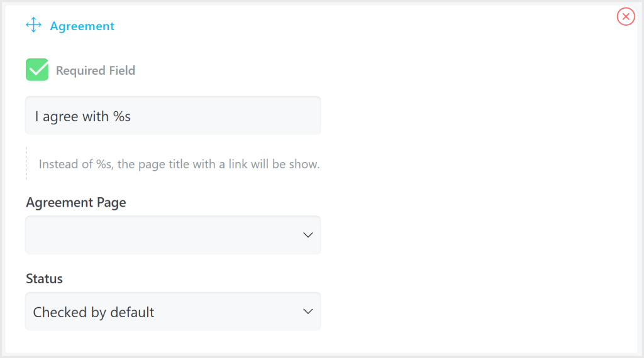Click the Agreement Page field label
The image size is (644, 358).
pyautogui.click(x=76, y=203)
